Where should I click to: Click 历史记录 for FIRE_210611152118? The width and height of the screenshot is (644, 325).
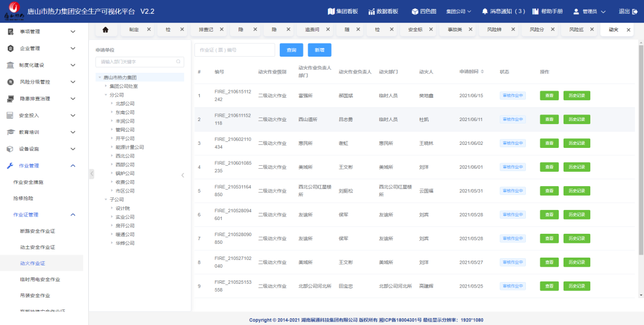click(x=577, y=119)
